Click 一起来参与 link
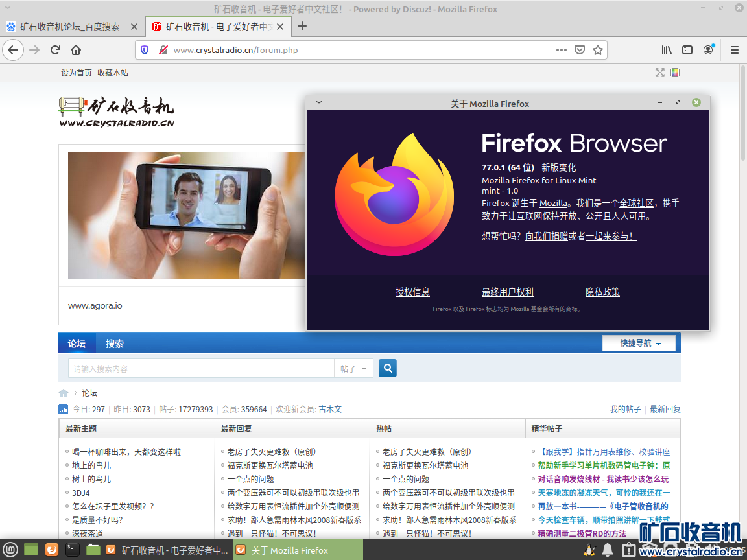747x560 pixels. coord(611,236)
